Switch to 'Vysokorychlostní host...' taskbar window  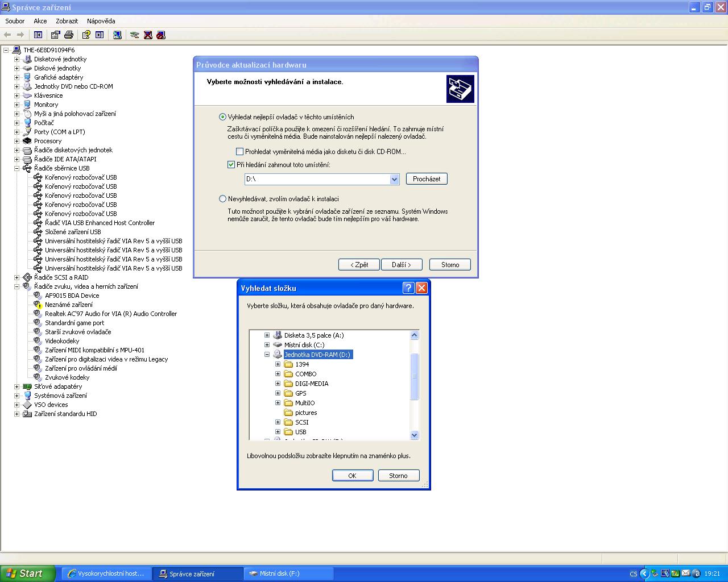107,573
